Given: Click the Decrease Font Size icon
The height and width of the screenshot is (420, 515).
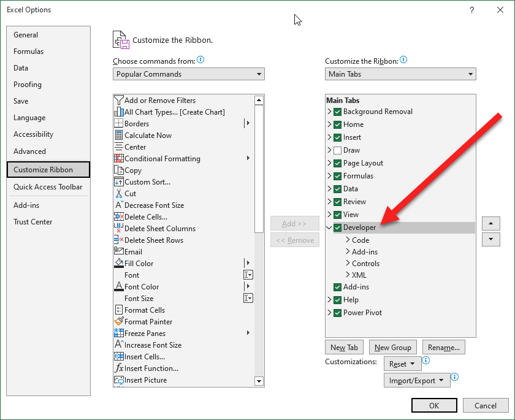Looking at the screenshot, I should coord(118,205).
